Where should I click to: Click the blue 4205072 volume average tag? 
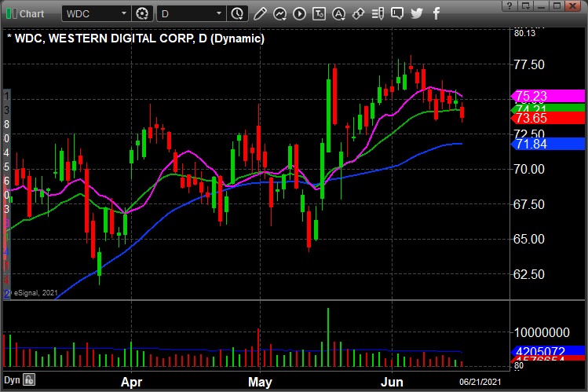tap(547, 351)
